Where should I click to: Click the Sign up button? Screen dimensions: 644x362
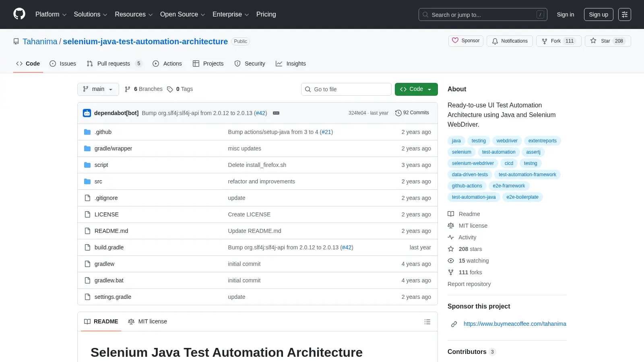tap(599, 14)
